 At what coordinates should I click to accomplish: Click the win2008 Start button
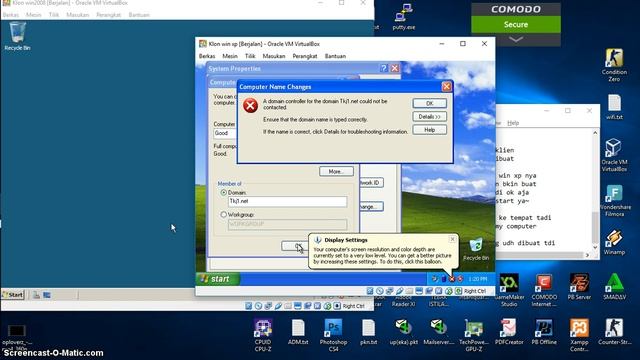pos(13,295)
